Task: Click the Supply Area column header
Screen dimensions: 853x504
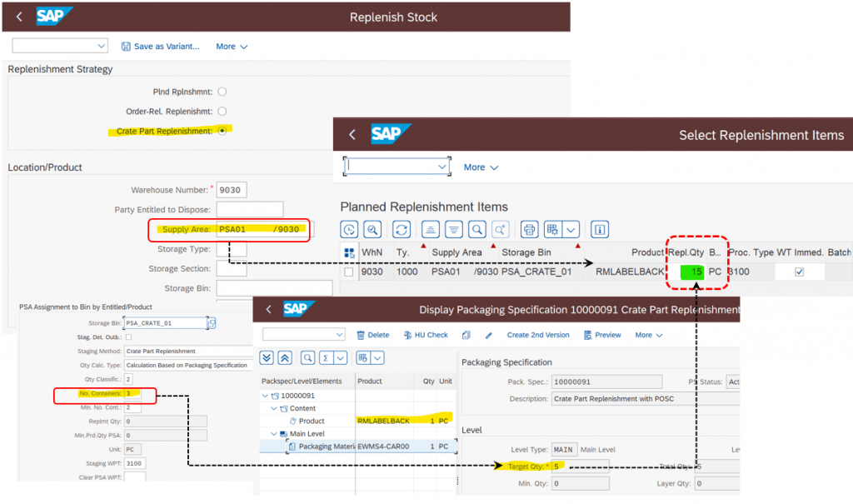Action: pyautogui.click(x=457, y=252)
